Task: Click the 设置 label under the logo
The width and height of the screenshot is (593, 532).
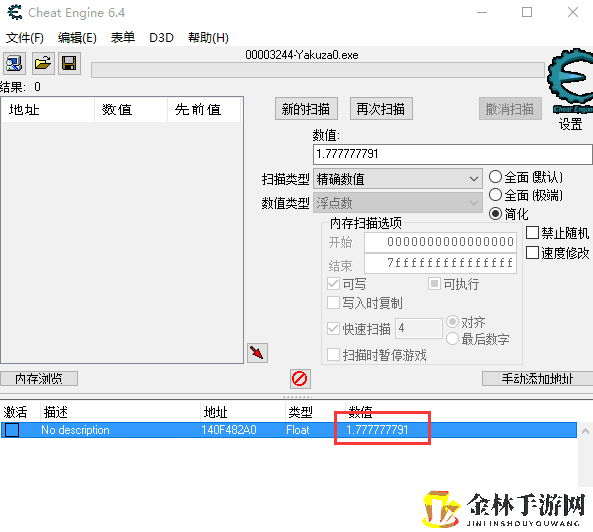Action: tap(570, 124)
